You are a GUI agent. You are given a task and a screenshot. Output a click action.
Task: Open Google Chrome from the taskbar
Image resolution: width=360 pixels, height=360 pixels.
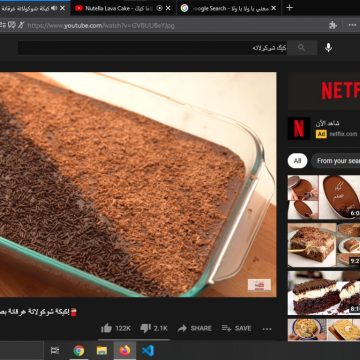pyautogui.click(x=79, y=351)
